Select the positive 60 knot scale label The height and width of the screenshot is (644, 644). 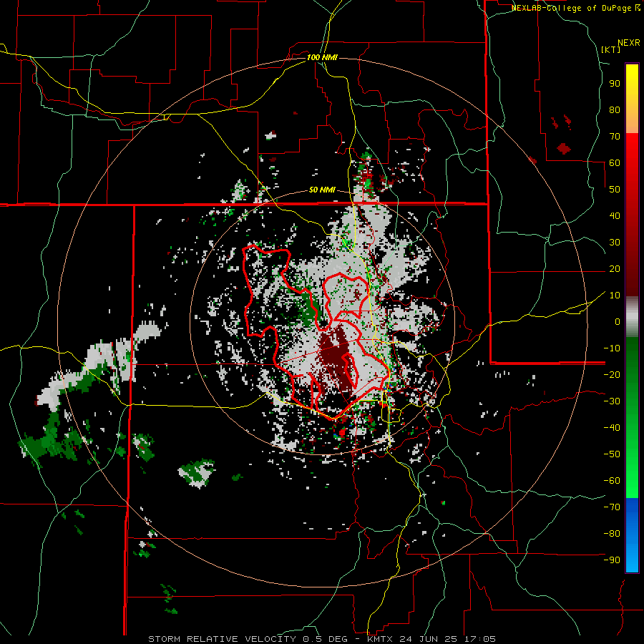point(615,163)
